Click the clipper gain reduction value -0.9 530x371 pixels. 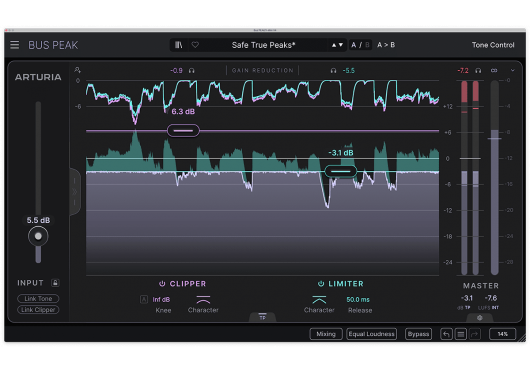click(x=176, y=71)
